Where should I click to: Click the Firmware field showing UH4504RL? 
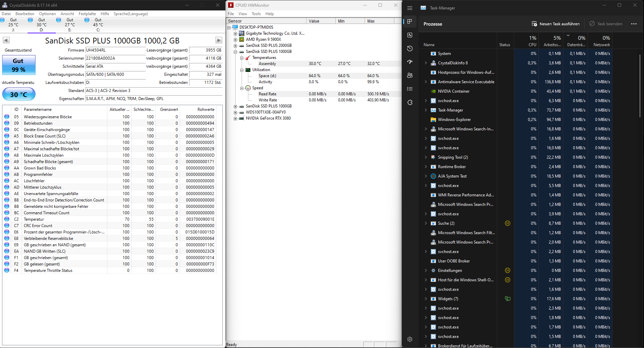click(115, 50)
